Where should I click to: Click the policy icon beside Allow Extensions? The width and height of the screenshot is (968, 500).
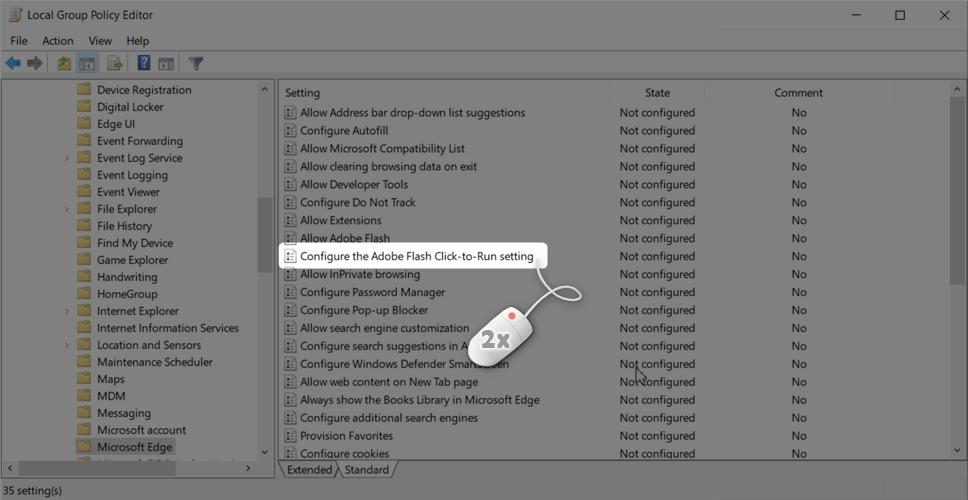290,220
